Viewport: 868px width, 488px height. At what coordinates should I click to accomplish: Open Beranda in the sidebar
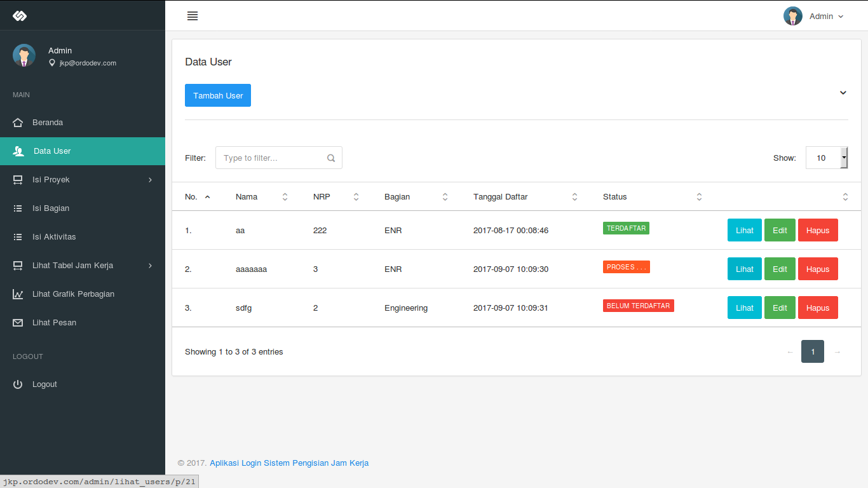click(83, 122)
